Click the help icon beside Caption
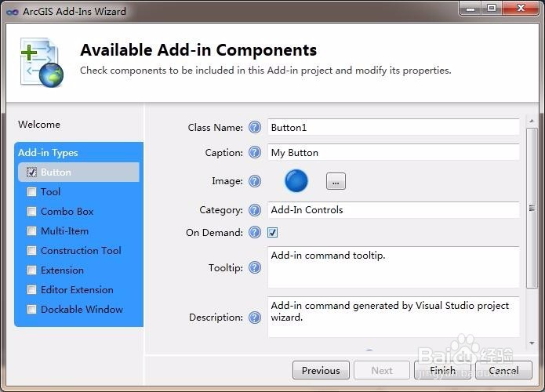This screenshot has width=545, height=392. point(255,152)
